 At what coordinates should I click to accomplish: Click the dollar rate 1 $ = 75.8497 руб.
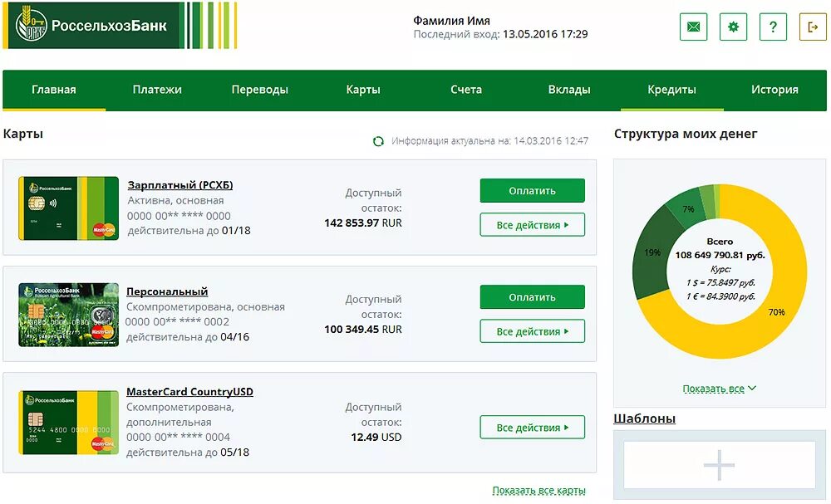[x=720, y=282]
